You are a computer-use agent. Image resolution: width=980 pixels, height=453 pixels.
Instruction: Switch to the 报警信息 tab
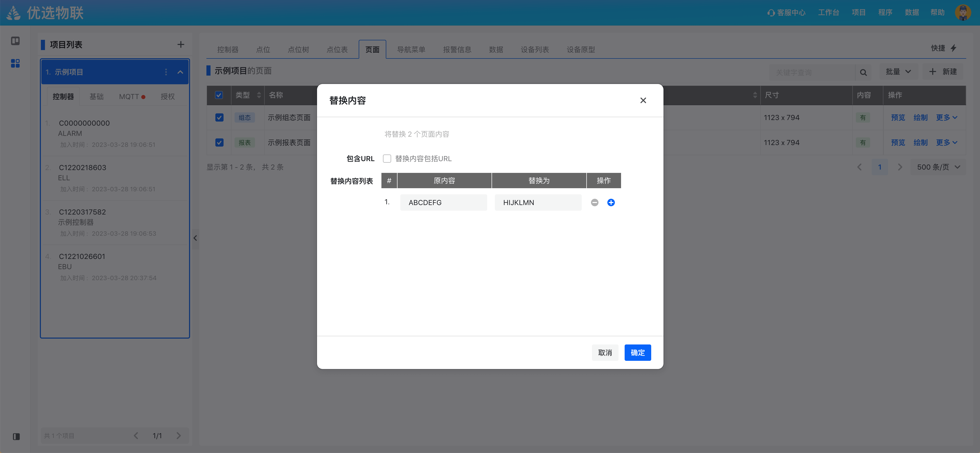click(x=457, y=50)
